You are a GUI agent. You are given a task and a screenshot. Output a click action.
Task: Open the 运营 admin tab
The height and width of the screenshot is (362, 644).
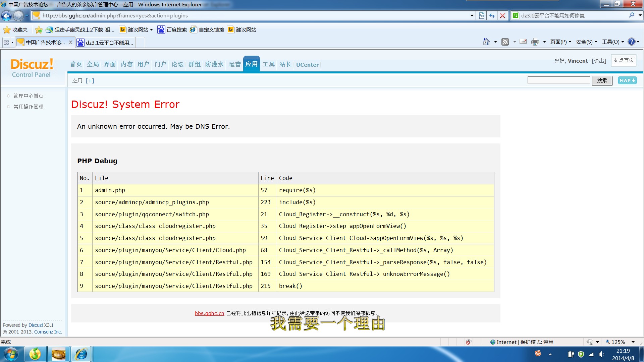tap(235, 64)
